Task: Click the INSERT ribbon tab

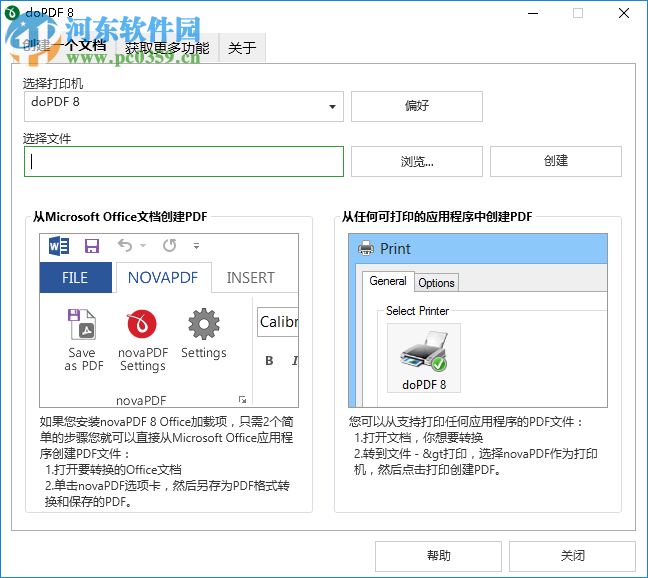Action: point(250,278)
